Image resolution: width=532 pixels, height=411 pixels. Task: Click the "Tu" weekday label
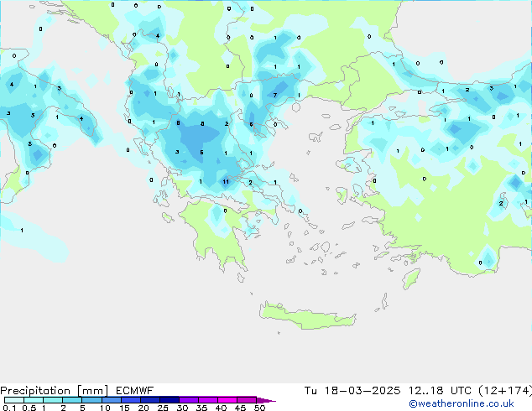(x=310, y=391)
